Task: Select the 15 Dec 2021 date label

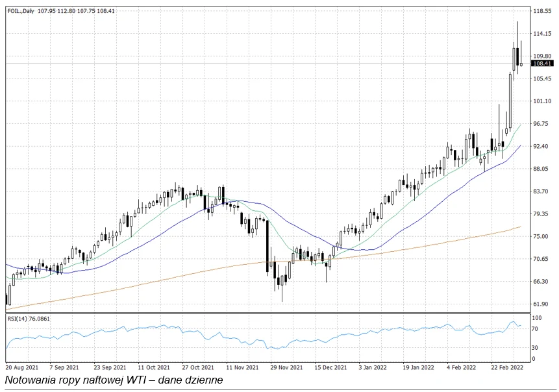Action: 330,367
